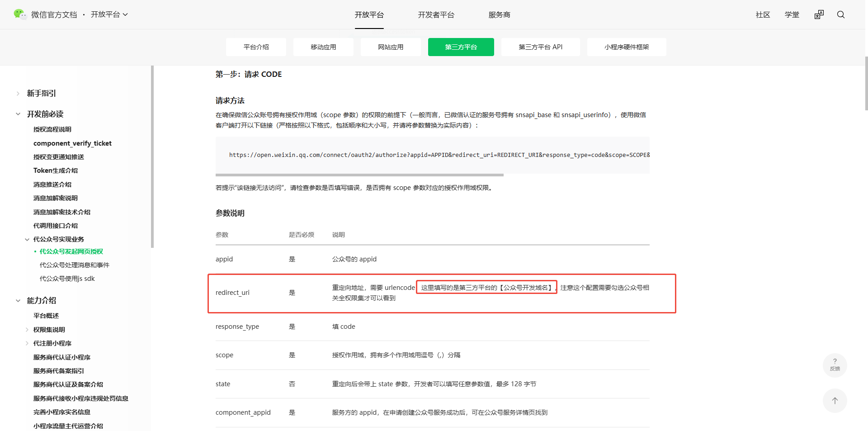Open the search magnifier icon
This screenshot has width=868, height=431.
841,15
